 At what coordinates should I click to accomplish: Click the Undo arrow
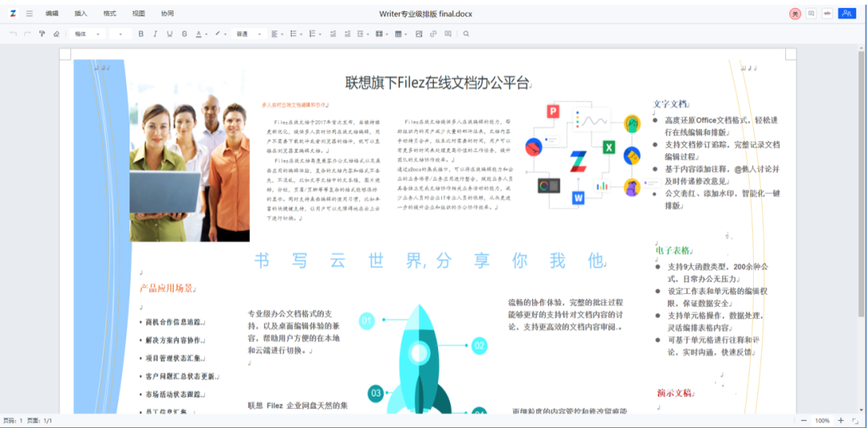coord(14,34)
